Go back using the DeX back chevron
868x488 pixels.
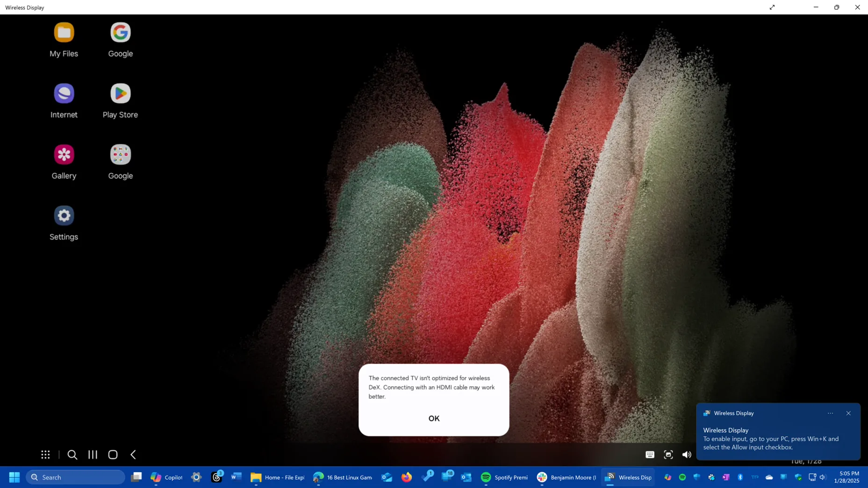point(133,454)
